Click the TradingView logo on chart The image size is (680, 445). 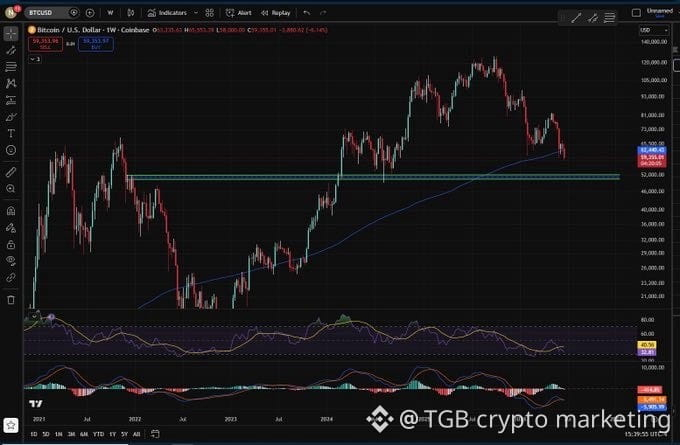(x=36, y=404)
